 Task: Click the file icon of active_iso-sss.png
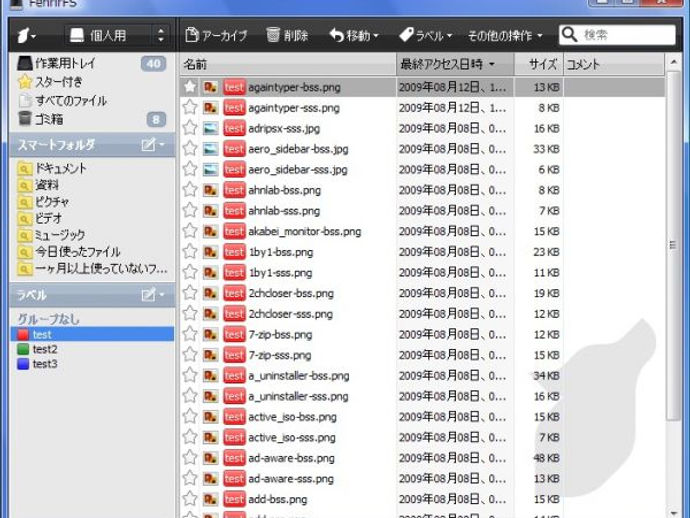point(211,437)
